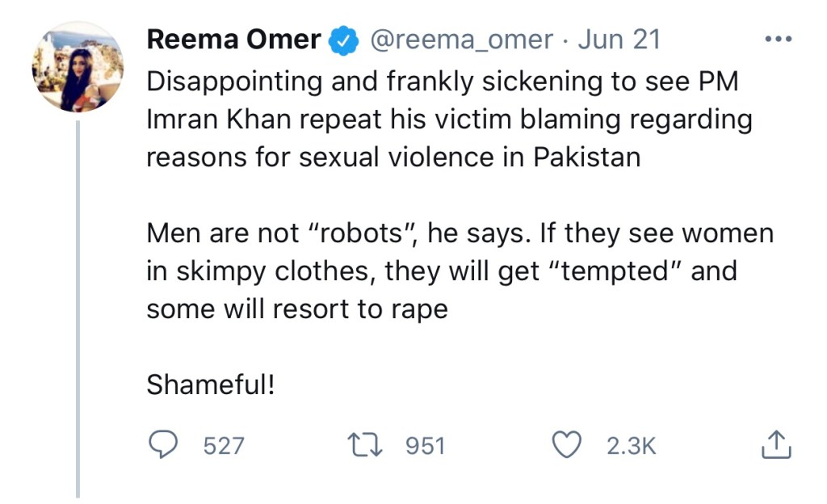
Task: Click the "some will resort to rape" line
Action: (296, 309)
